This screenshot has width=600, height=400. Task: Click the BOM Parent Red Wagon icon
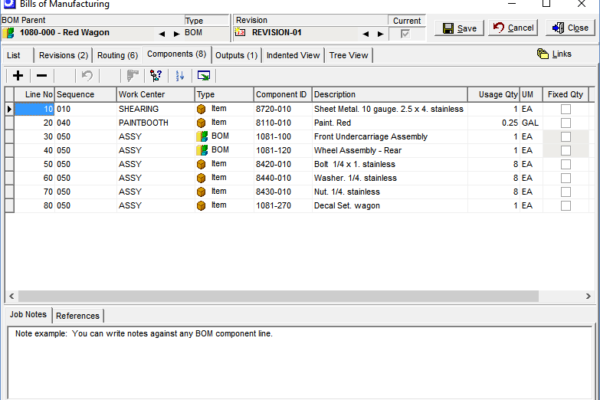click(8, 33)
